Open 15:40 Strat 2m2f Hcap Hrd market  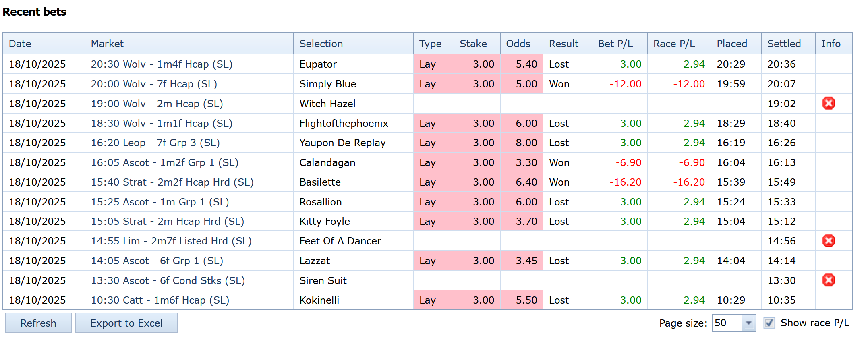point(172,182)
